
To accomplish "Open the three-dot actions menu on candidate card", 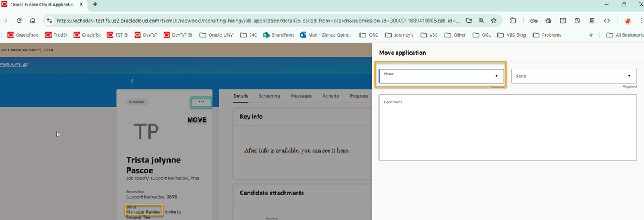I will tap(202, 102).
